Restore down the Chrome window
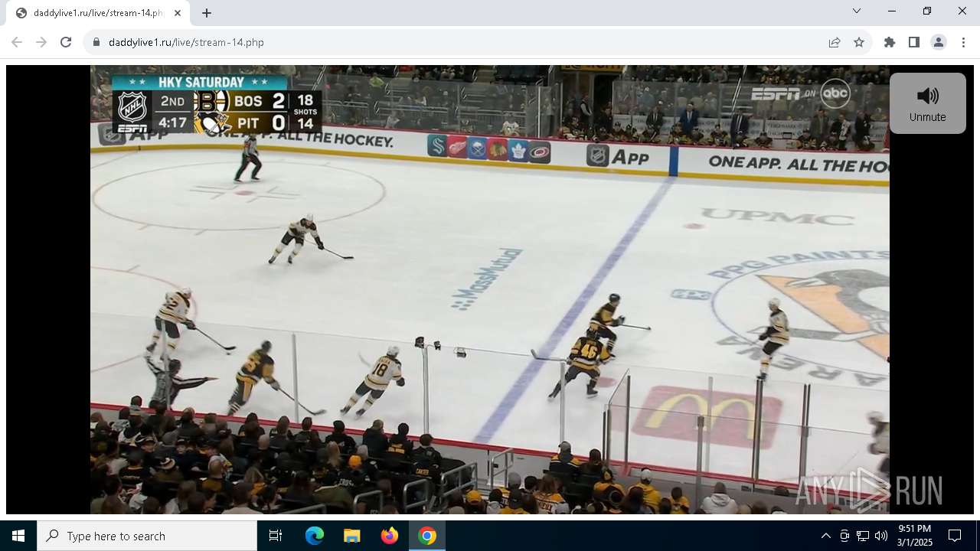980x551 pixels. click(x=927, y=11)
